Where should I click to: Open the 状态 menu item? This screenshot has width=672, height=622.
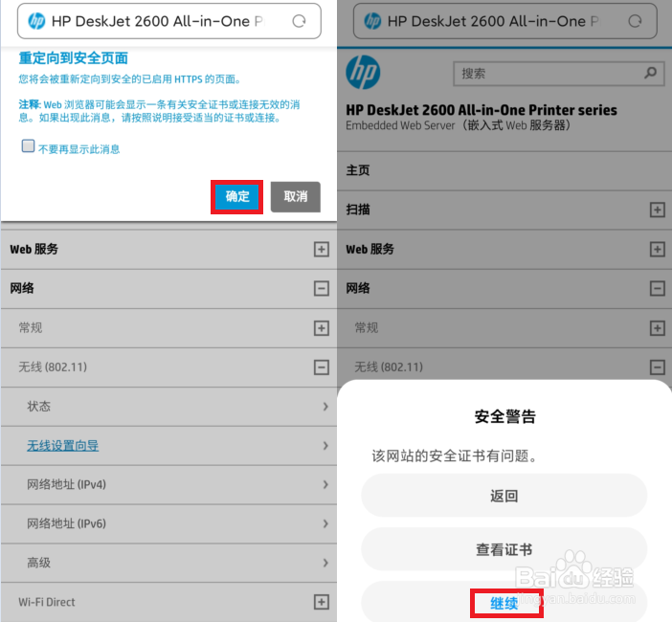coord(168,407)
